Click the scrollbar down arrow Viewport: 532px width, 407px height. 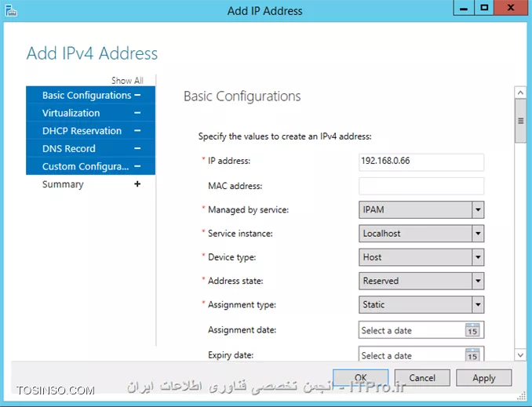pos(520,355)
